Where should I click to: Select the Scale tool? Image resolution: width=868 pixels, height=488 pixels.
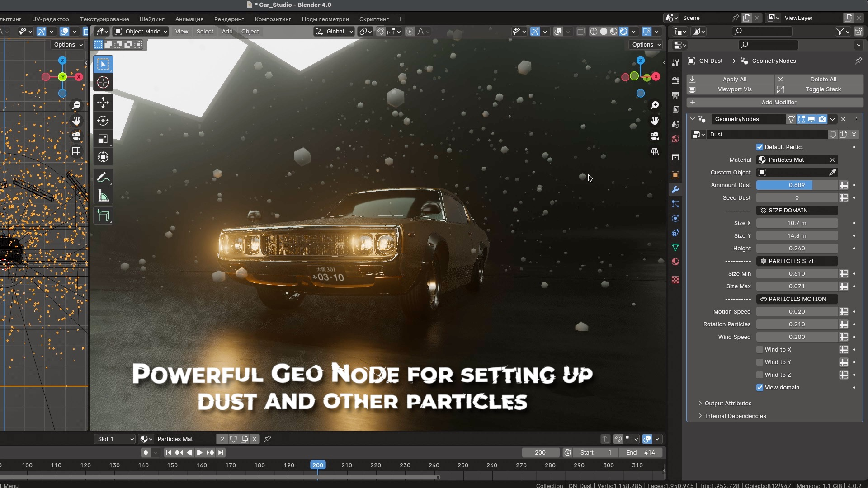(103, 139)
